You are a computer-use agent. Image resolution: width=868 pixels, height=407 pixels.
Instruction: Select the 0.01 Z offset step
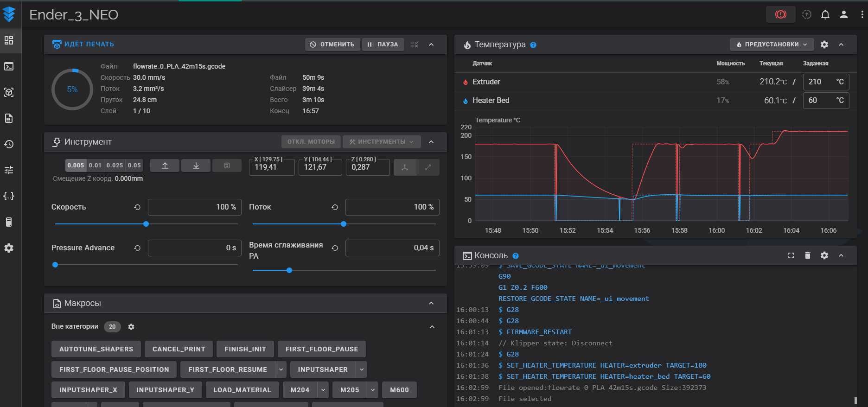tap(95, 165)
